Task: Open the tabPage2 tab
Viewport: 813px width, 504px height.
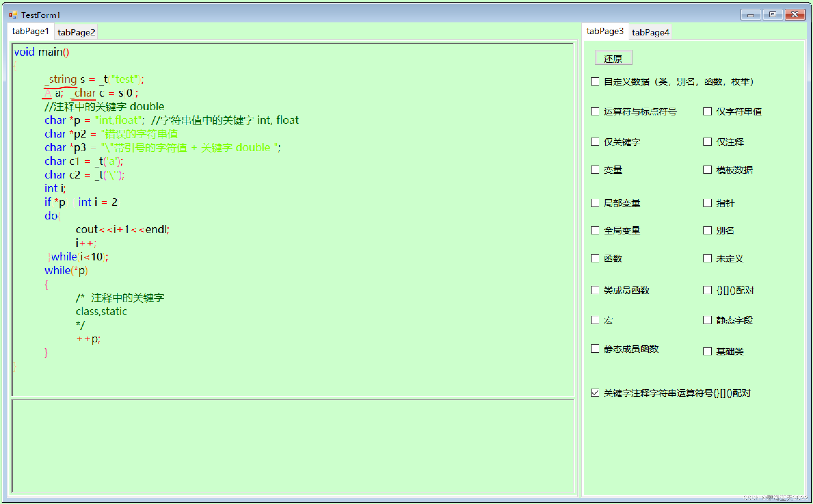Action: (76, 32)
